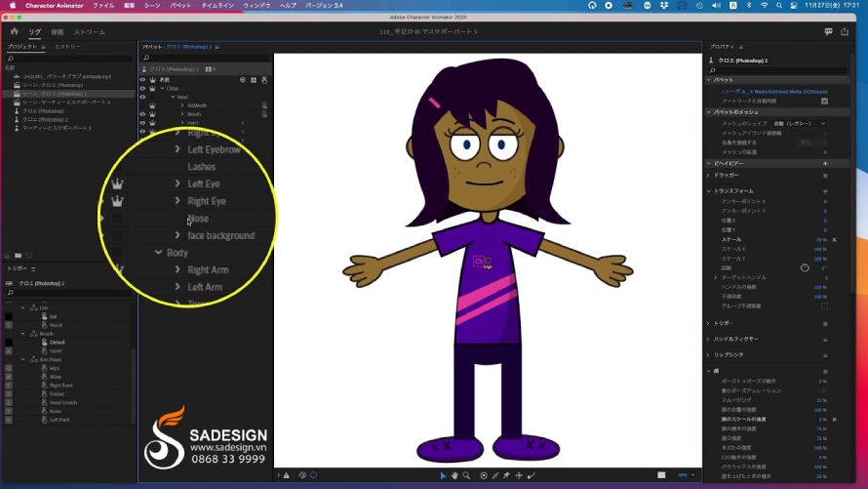Expand the リップシンク section
Viewport: 868px width, 489px height.
click(709, 355)
